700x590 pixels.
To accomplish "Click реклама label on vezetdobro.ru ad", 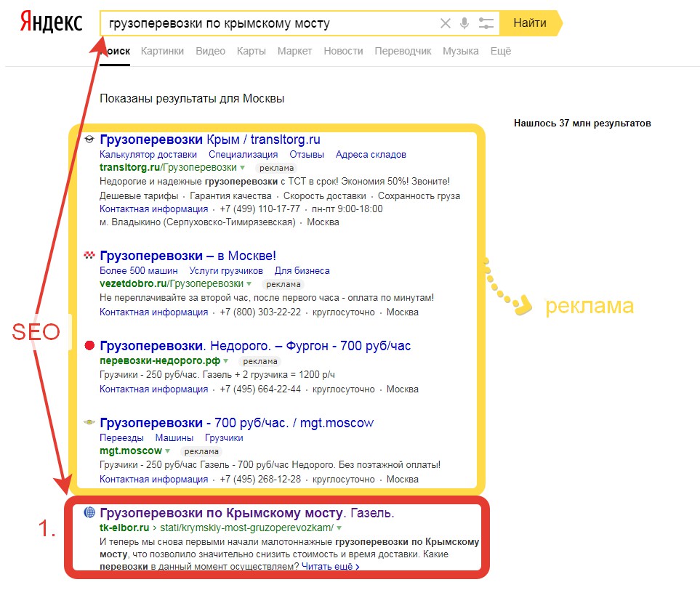I will click(x=283, y=284).
